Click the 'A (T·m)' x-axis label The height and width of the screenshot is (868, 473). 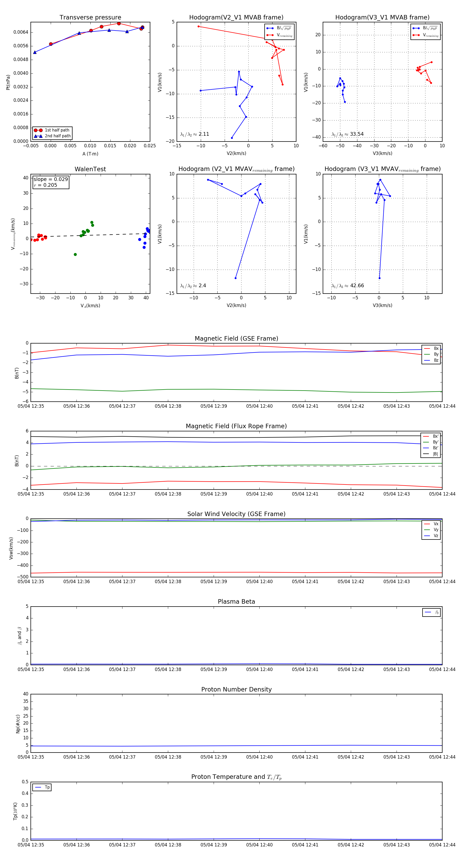[x=90, y=154]
